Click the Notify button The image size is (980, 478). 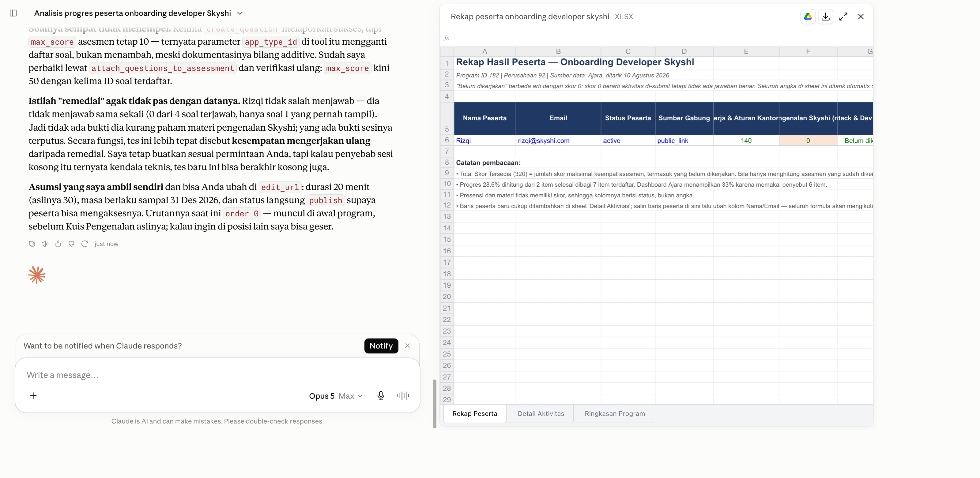click(x=381, y=346)
